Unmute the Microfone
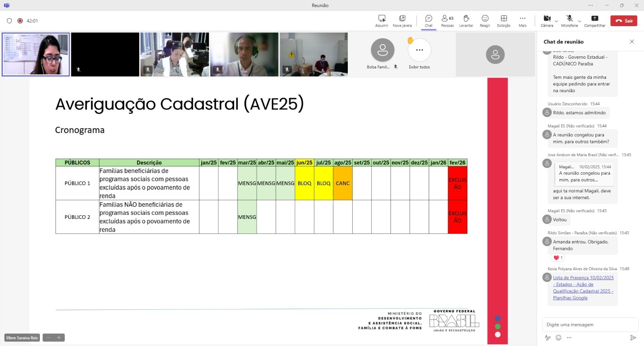Screen dimensions: 644x346 pyautogui.click(x=570, y=19)
